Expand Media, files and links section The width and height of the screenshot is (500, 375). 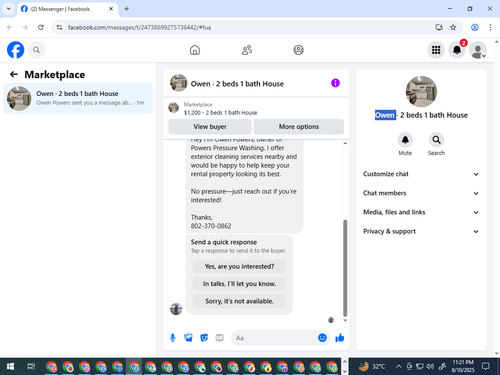click(x=421, y=212)
